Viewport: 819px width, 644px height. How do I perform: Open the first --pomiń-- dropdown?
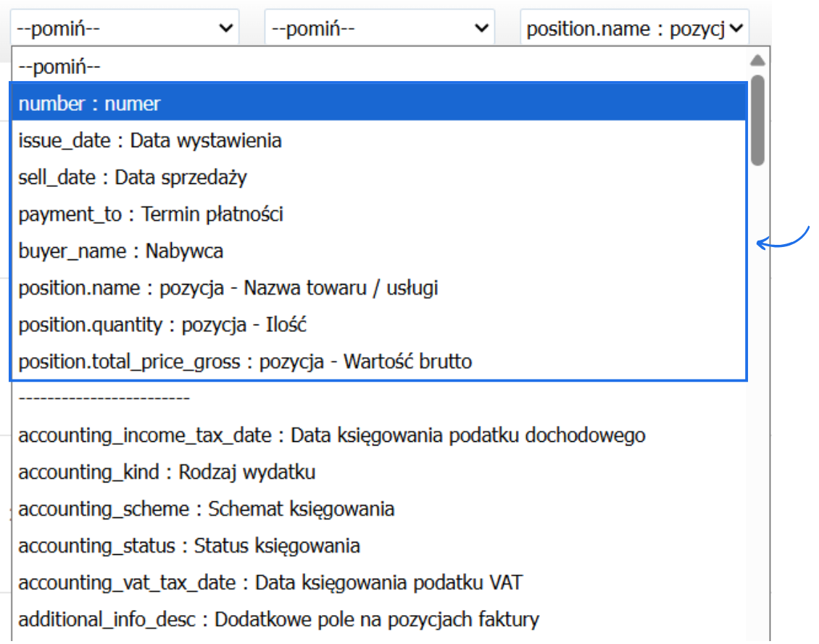(x=123, y=28)
